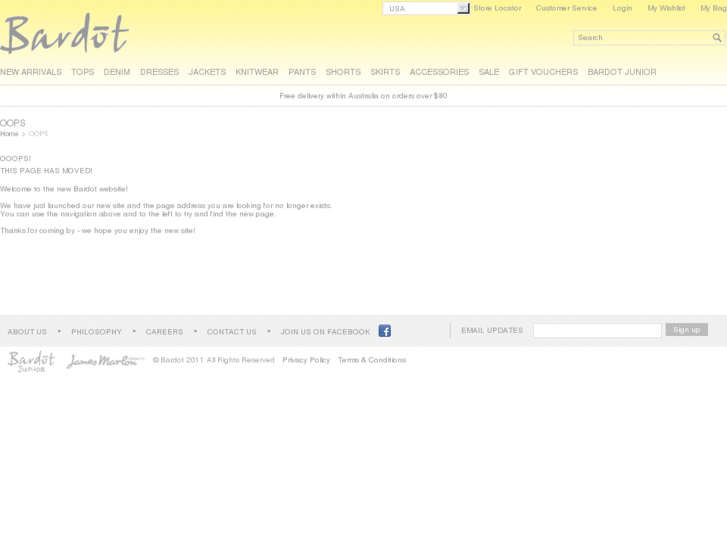
Task: Open Terms & Conditions link
Action: point(372,360)
